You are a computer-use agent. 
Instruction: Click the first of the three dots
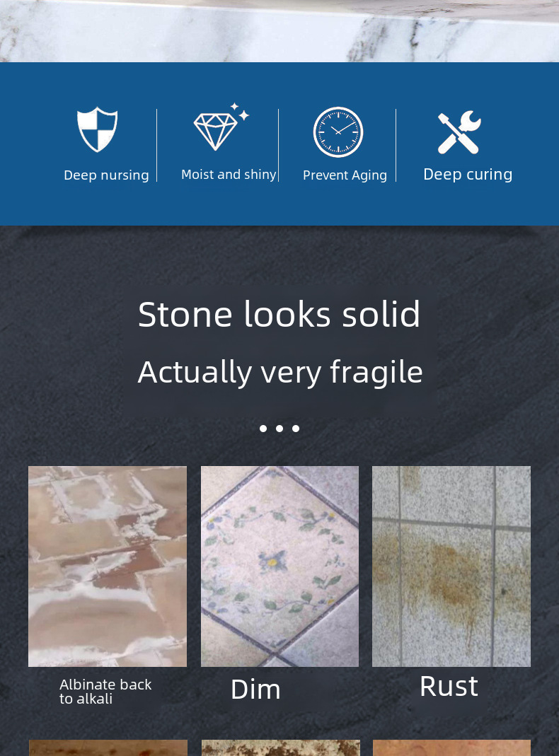click(263, 428)
